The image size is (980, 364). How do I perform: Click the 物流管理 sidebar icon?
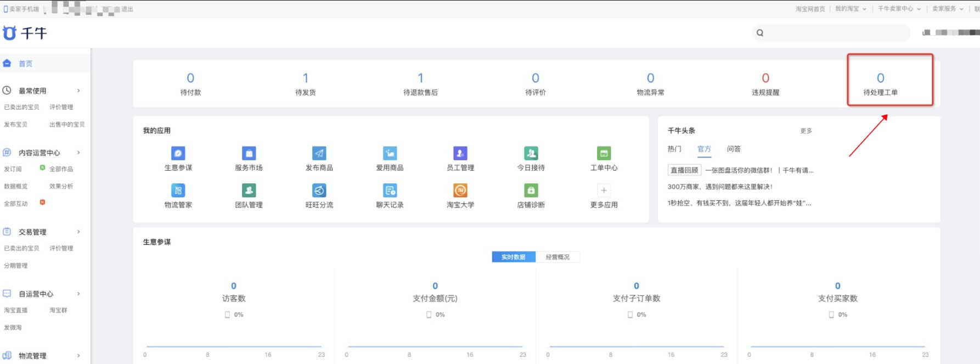pos(7,356)
